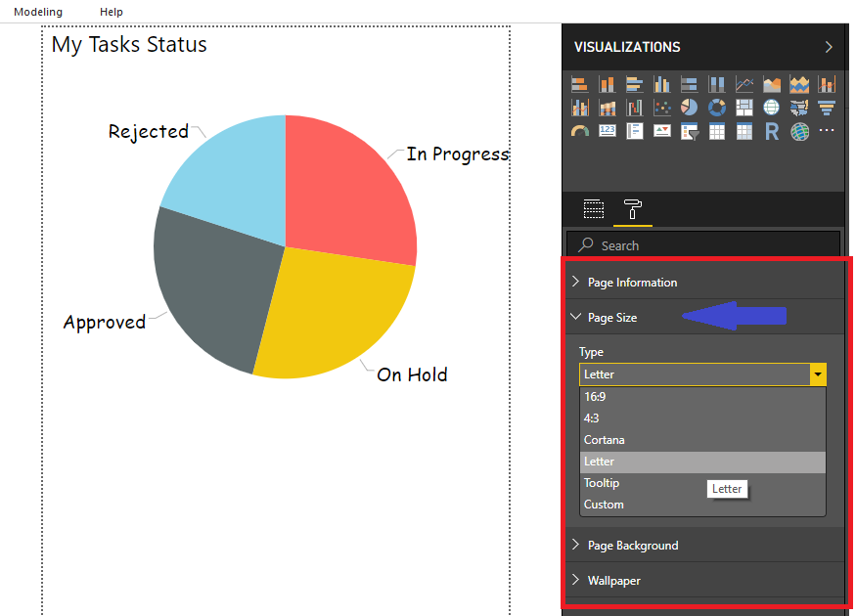Select the Donut chart visualization icon

pyautogui.click(x=716, y=107)
